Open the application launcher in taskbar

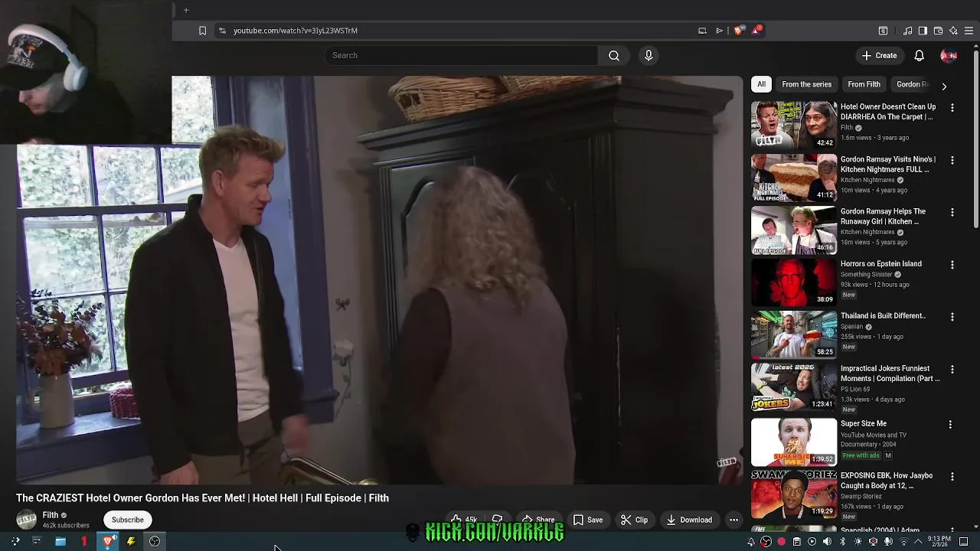coord(15,541)
